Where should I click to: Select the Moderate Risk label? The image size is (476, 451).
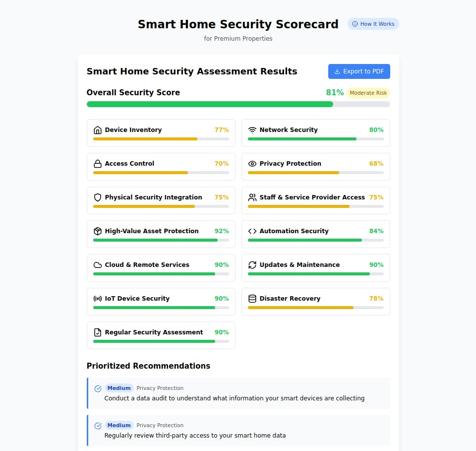(368, 93)
